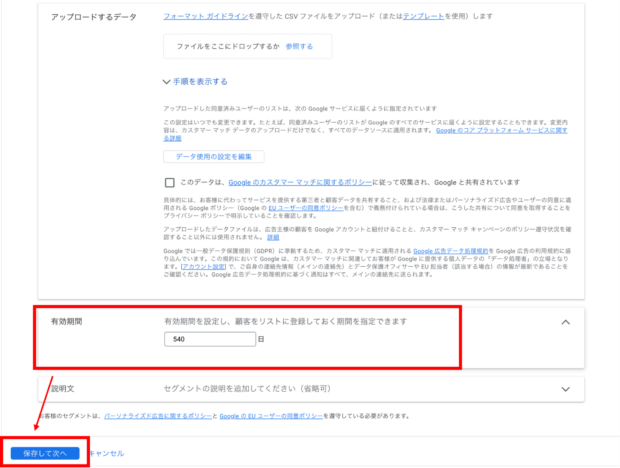Click the キャンセル button

coord(106,453)
